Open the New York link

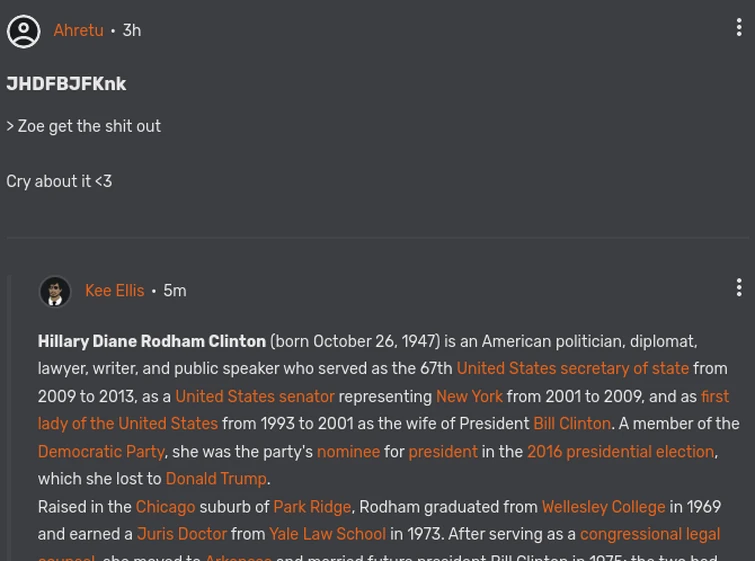pyautogui.click(x=469, y=397)
